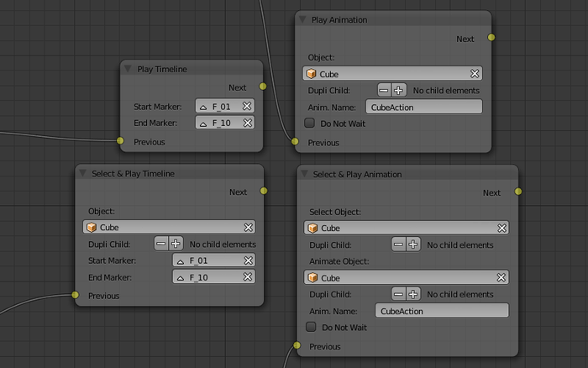
Task: Click Anim. Name field in Select & Play Animation
Action: [x=442, y=311]
